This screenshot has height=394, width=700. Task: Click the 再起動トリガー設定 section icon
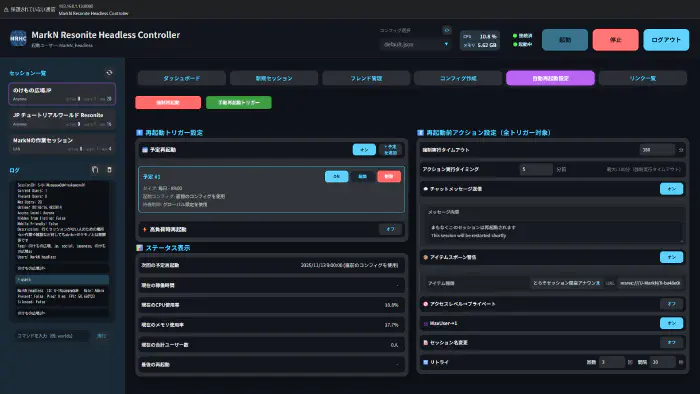tap(139, 133)
